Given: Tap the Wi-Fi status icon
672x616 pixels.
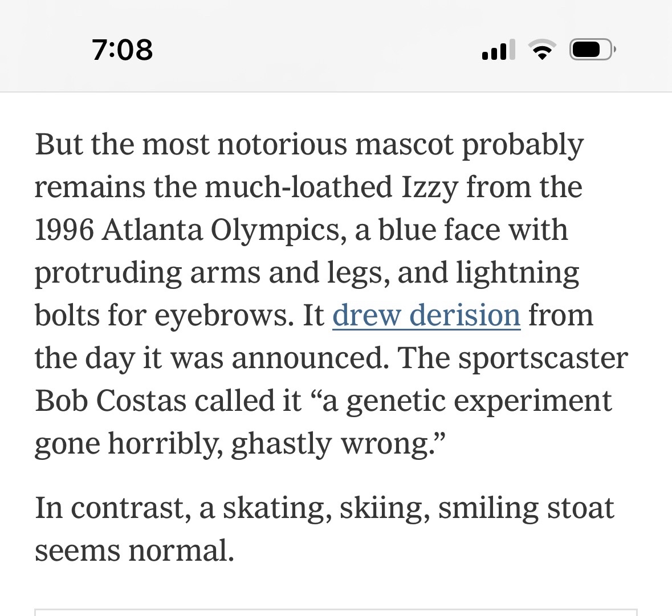Looking at the screenshot, I should pos(543,50).
